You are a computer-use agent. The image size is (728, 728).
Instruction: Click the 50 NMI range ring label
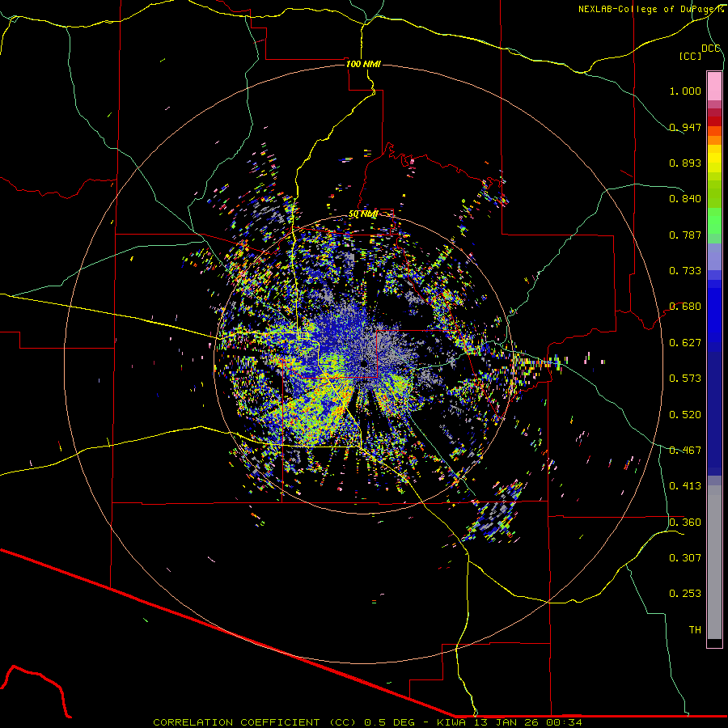click(x=363, y=214)
